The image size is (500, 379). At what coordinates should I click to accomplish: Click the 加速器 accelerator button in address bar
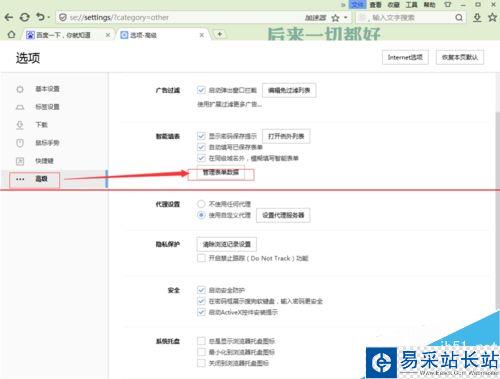coord(315,18)
